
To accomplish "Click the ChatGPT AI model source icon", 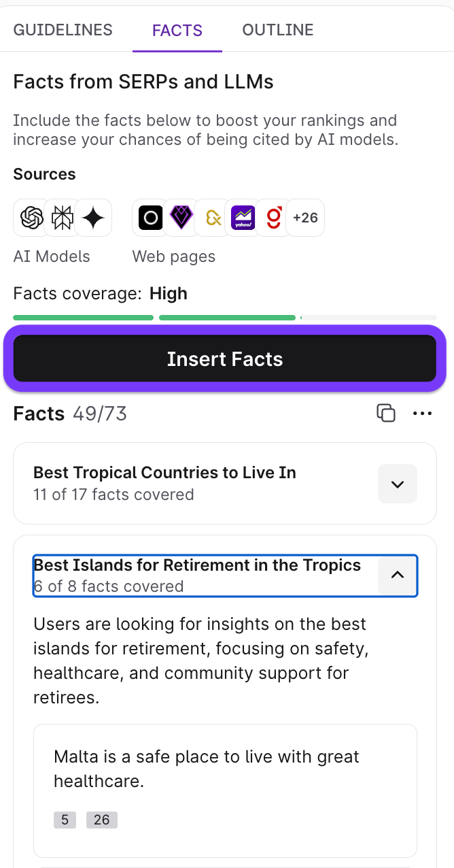I will (x=31, y=218).
